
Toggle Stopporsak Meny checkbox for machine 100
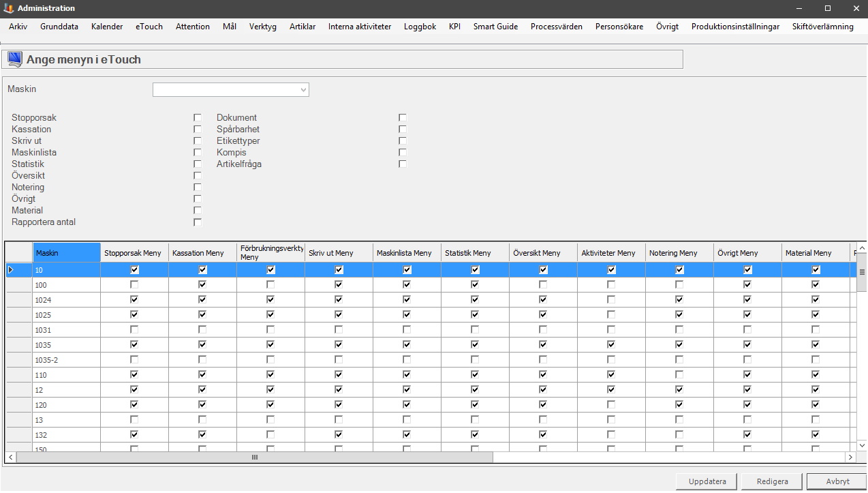(x=134, y=285)
